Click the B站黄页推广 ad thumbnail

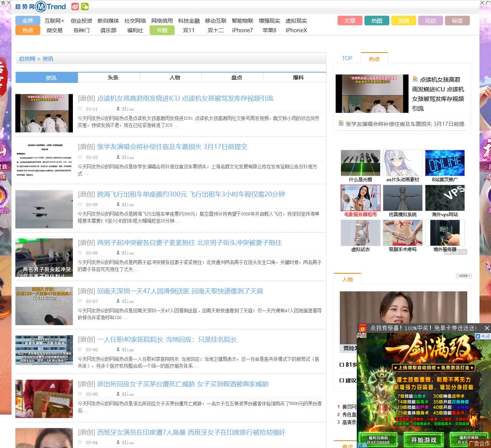[x=445, y=163]
